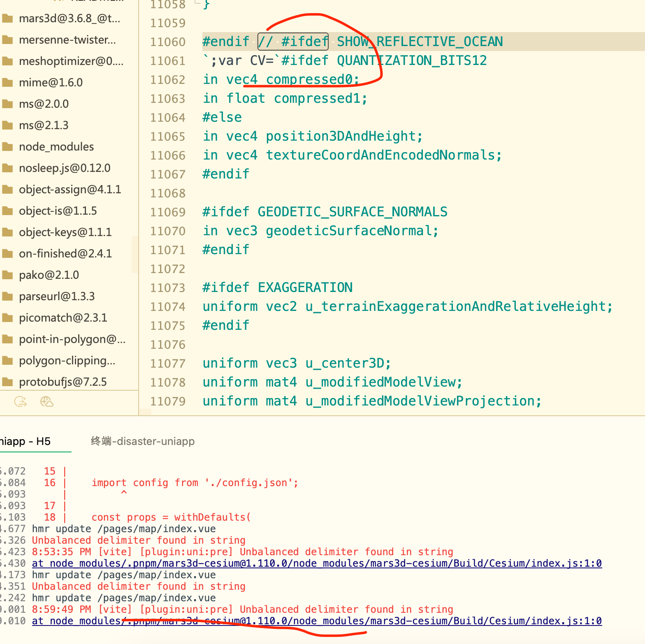This screenshot has height=644, width=645.
Task: Select the on-finished@2.4.1 tree entry
Action: click(65, 253)
